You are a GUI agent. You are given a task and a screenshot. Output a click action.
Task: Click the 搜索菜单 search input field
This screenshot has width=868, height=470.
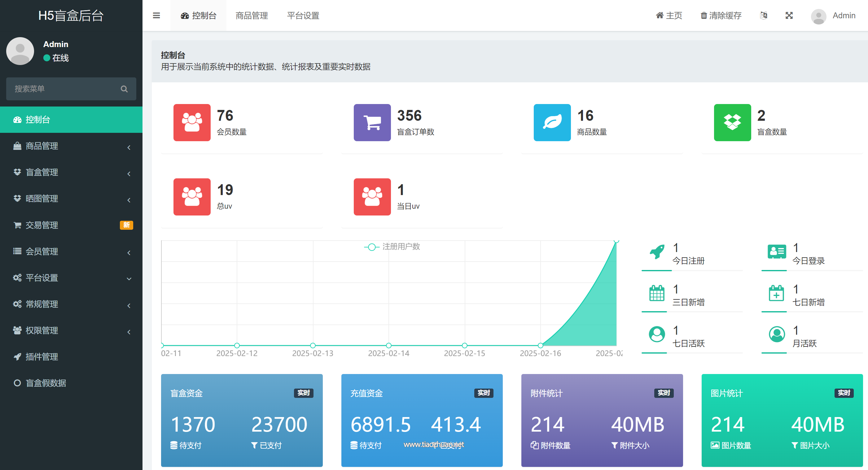(71, 89)
